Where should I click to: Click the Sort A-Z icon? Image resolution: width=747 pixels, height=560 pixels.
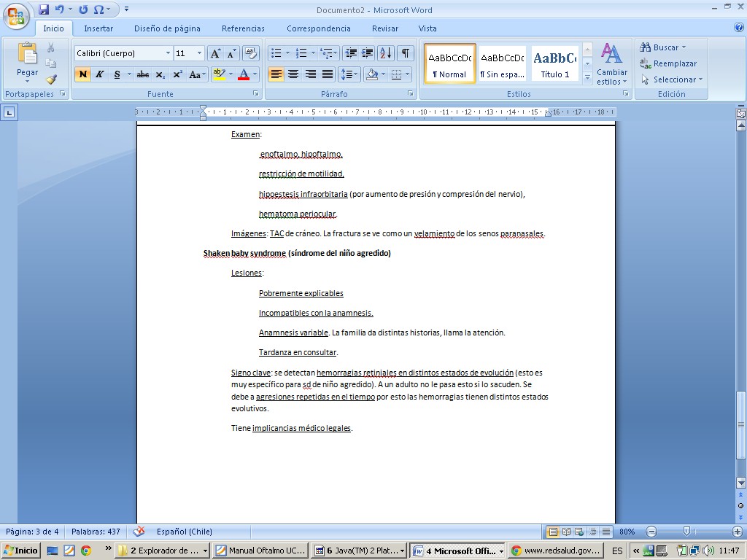[x=386, y=53]
